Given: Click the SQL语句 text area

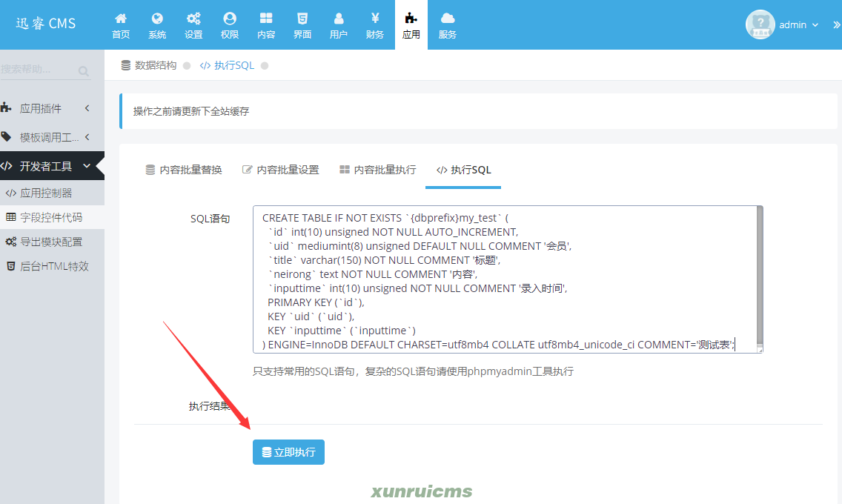Looking at the screenshot, I should pyautogui.click(x=508, y=279).
